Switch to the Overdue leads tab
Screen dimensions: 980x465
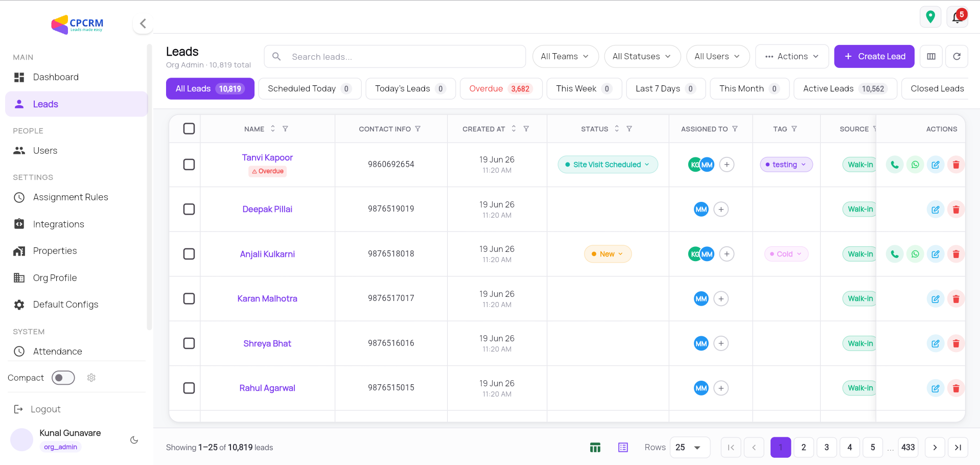point(501,88)
